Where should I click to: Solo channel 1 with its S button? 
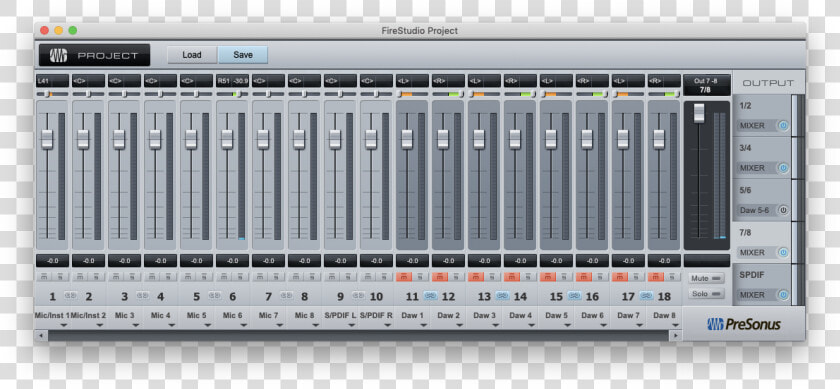pos(60,276)
